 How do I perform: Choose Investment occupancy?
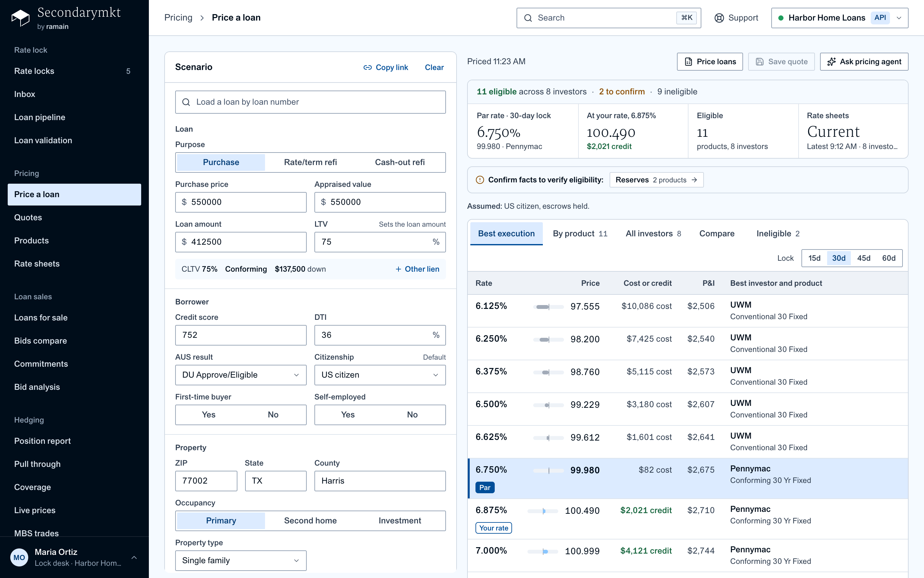coord(400,521)
